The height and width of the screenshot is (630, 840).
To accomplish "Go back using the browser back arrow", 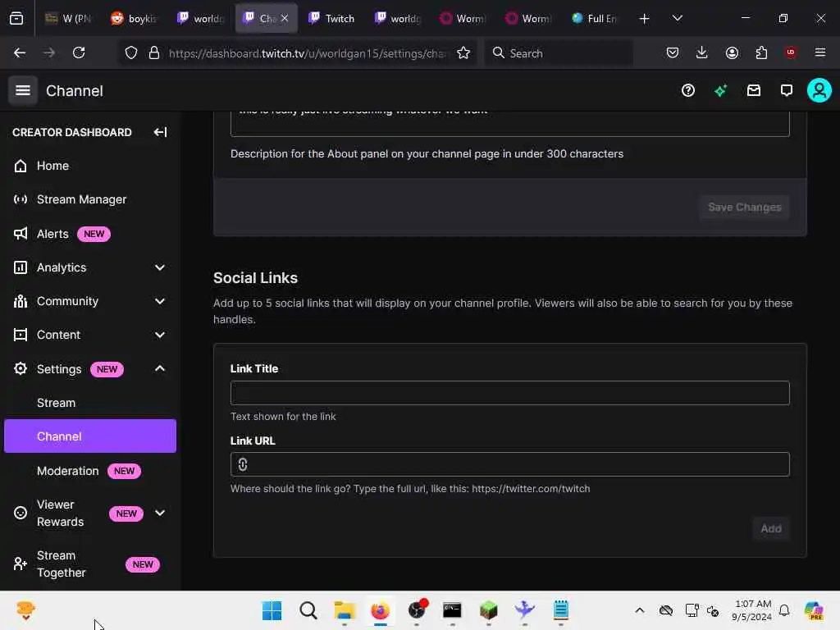I will (x=20, y=52).
